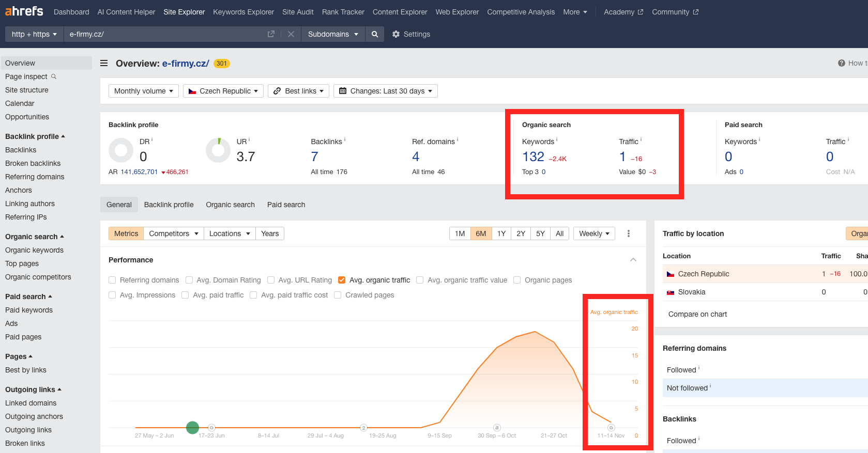Open the Weekly interval dropdown

pos(594,233)
